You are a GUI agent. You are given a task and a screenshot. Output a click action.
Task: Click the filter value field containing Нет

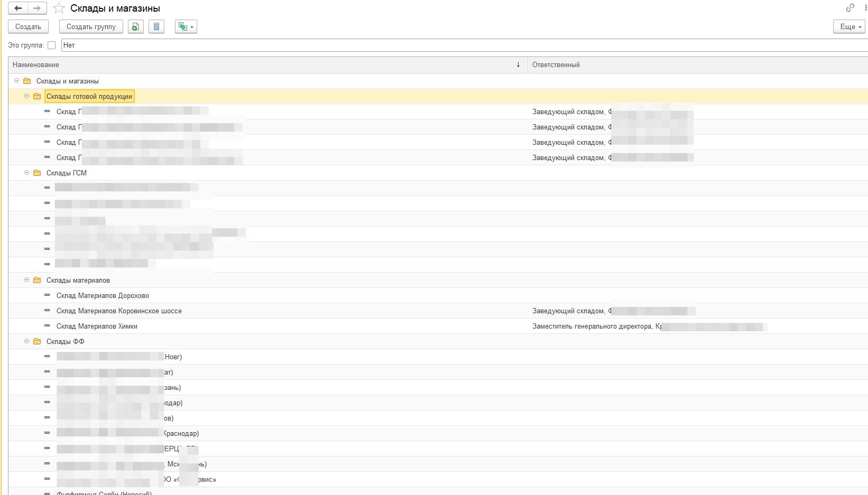pos(460,45)
